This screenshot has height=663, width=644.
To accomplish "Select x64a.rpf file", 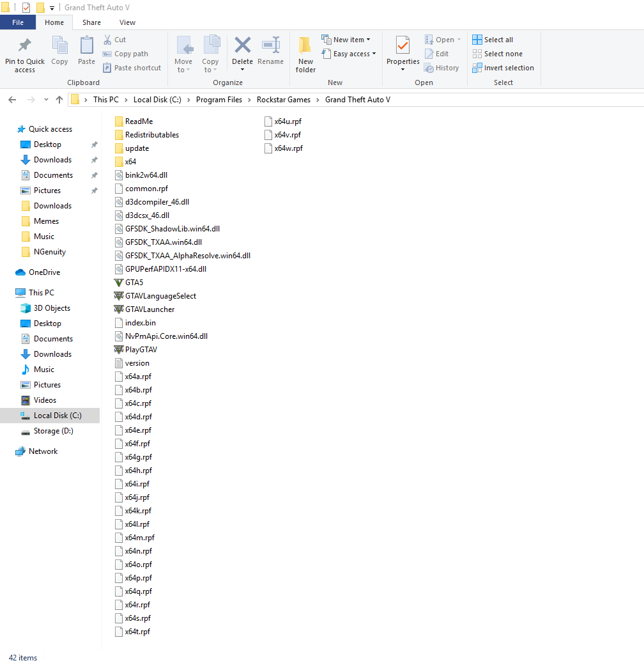I will point(133,377).
